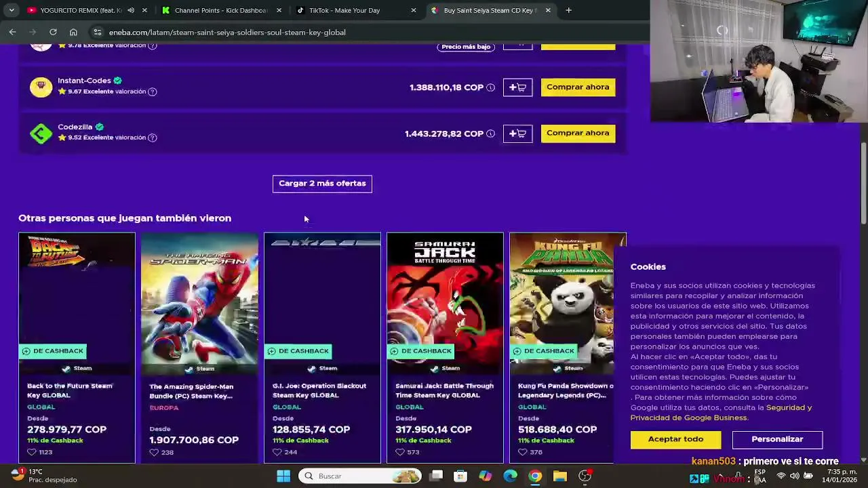Wishlist heart for Samurai Jack

(x=399, y=452)
